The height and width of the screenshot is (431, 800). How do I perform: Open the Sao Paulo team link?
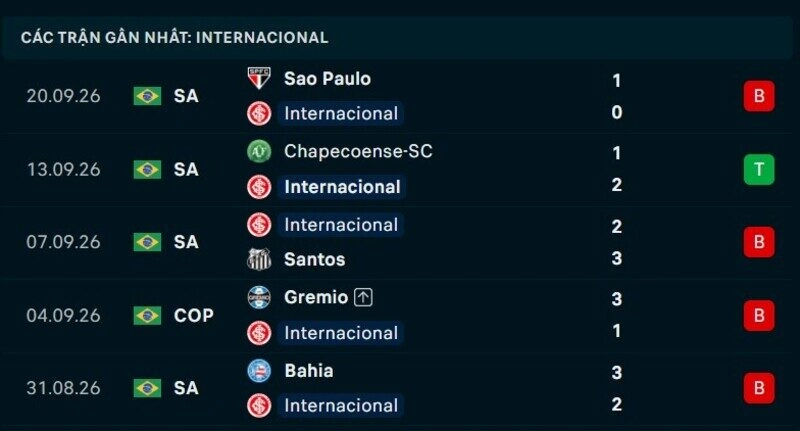pos(328,79)
